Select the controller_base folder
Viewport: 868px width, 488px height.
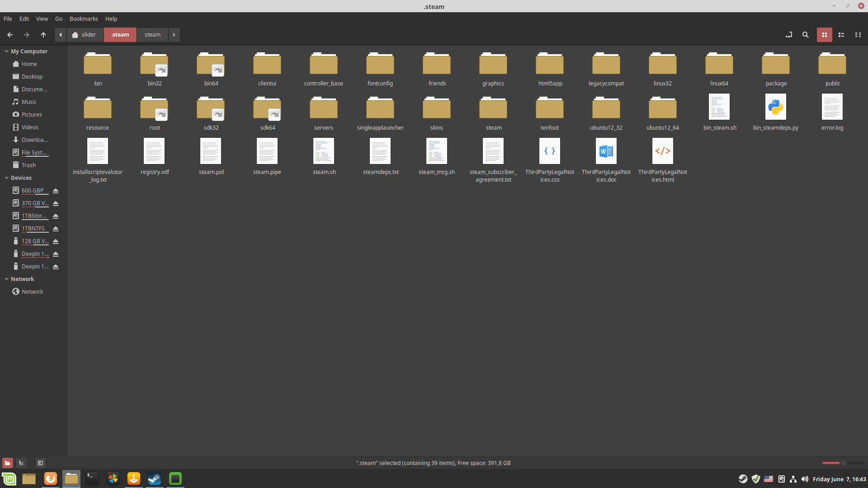pyautogui.click(x=324, y=69)
